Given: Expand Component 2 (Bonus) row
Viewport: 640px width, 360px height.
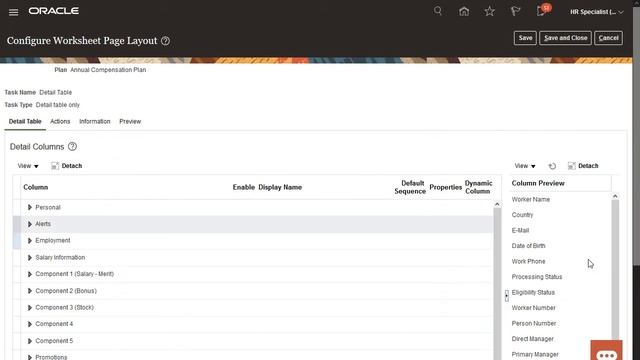Looking at the screenshot, I should [29, 291].
